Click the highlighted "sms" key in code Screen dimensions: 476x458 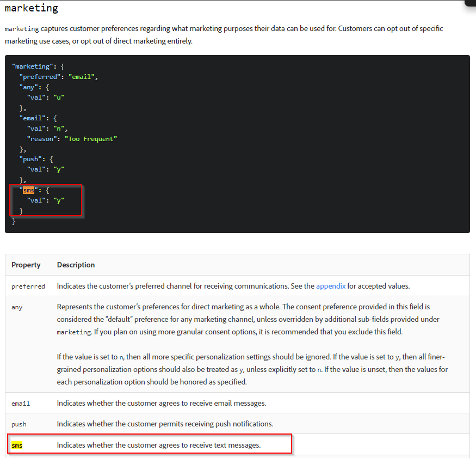click(x=28, y=190)
